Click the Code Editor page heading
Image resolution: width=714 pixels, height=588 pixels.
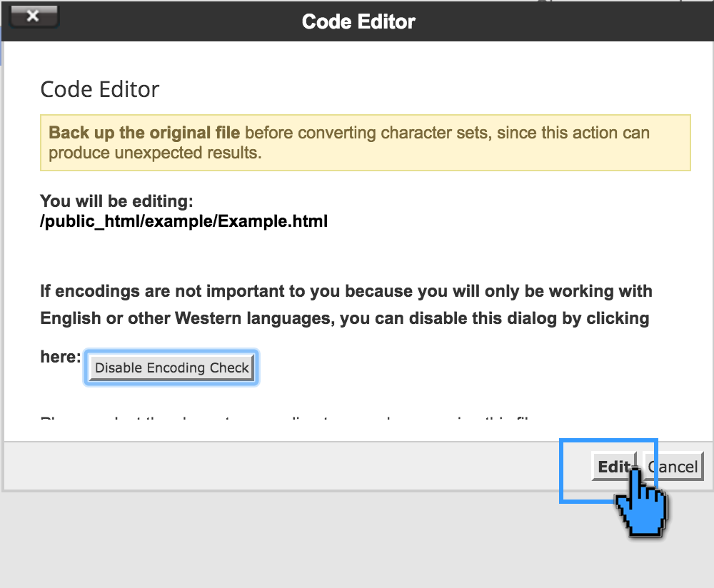99,88
